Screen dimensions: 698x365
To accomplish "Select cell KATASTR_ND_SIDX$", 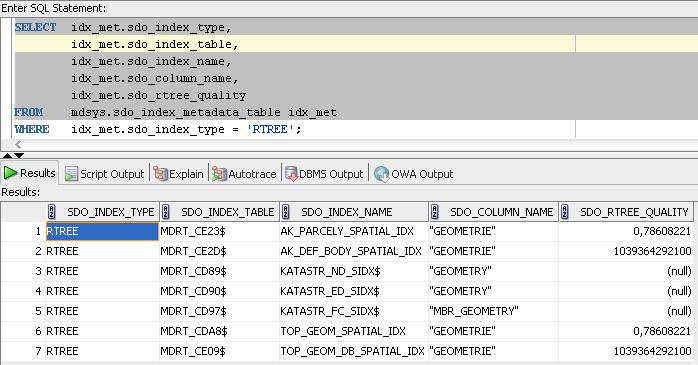I will (354, 271).
